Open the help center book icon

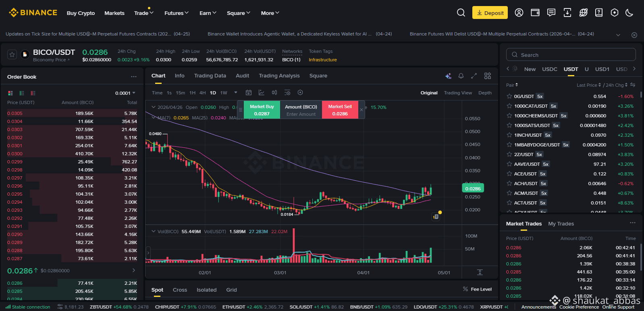[x=599, y=13]
